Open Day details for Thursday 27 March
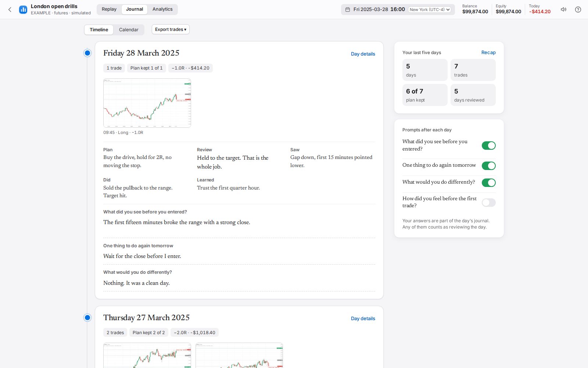 click(x=363, y=318)
